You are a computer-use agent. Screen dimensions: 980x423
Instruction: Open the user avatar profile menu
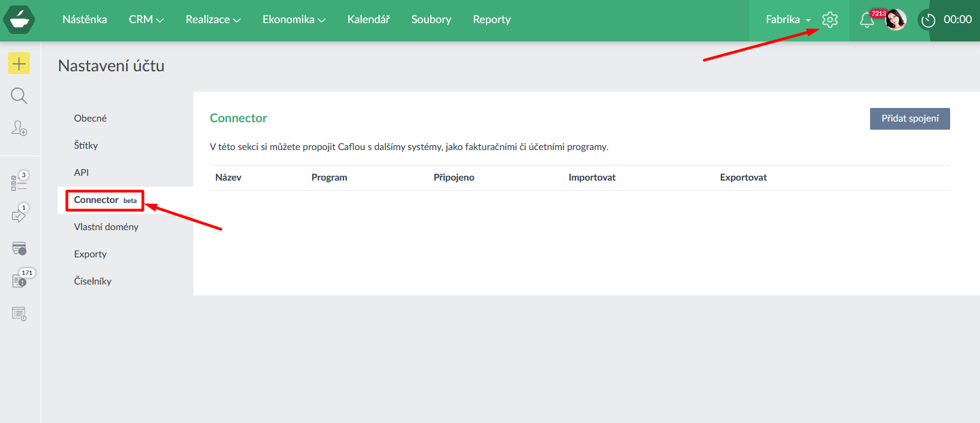tap(896, 20)
